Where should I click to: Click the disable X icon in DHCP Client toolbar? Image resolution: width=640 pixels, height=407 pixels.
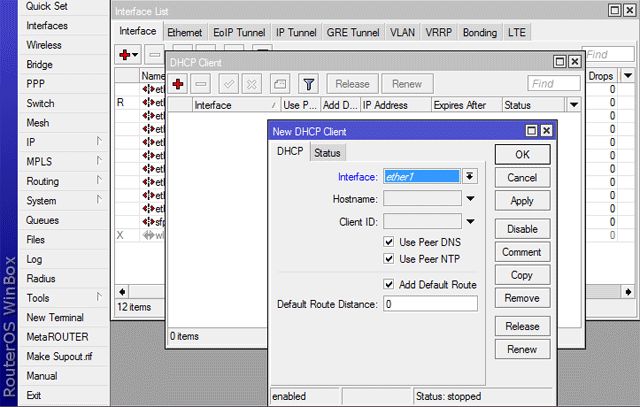point(251,85)
